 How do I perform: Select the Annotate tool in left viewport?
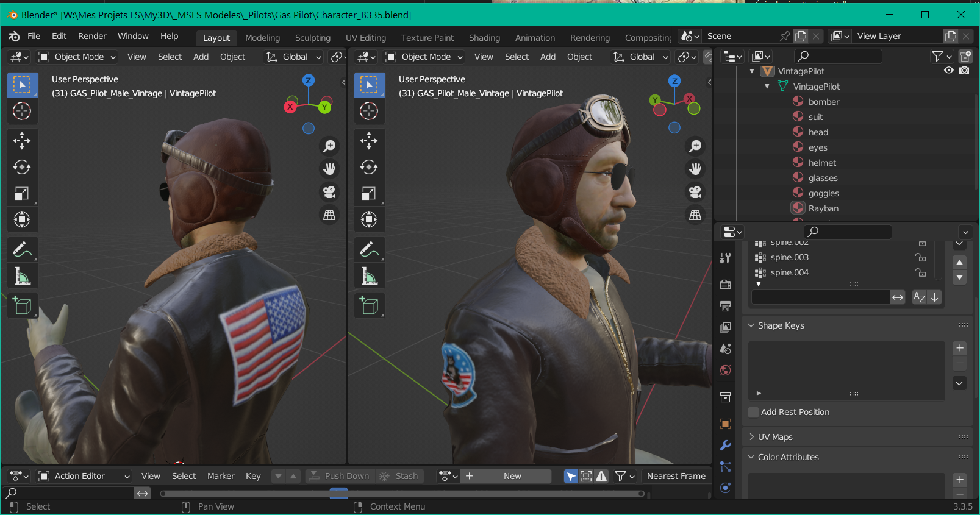point(22,249)
